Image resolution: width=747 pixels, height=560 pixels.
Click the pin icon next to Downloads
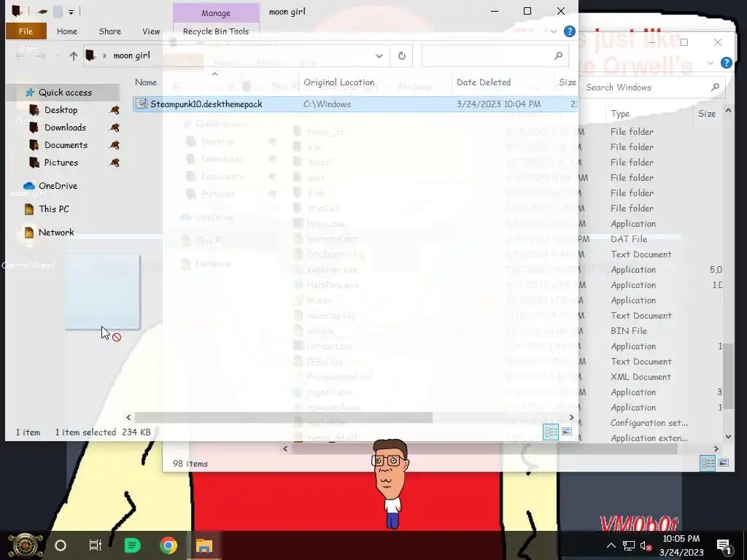115,128
